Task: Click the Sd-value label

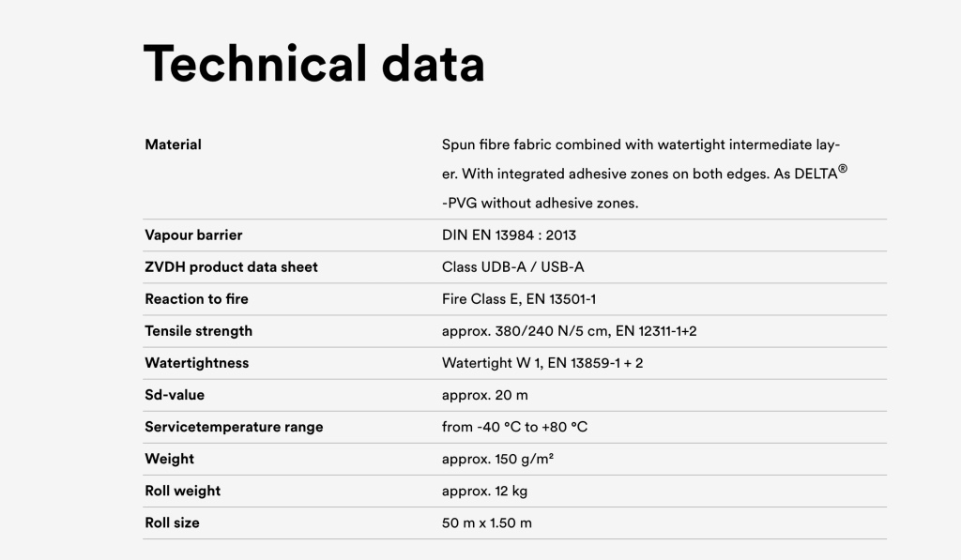Action: coord(175,394)
